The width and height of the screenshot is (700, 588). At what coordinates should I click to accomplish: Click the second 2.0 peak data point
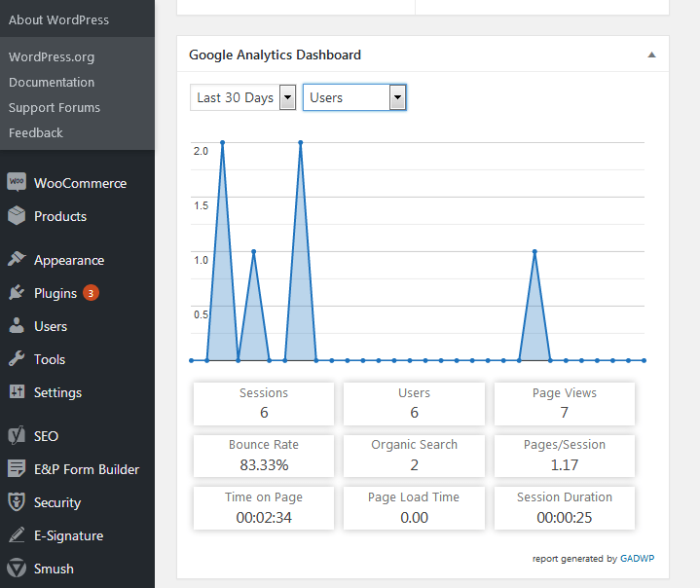[301, 142]
